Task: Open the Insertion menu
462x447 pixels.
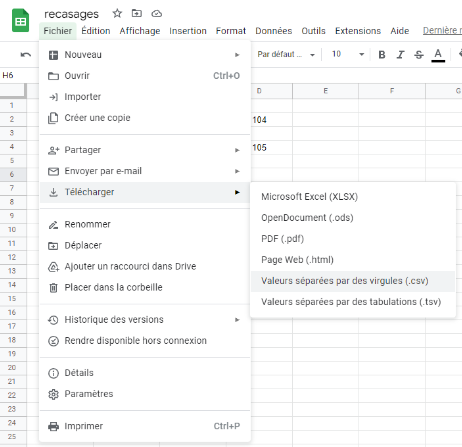Action: (188, 31)
